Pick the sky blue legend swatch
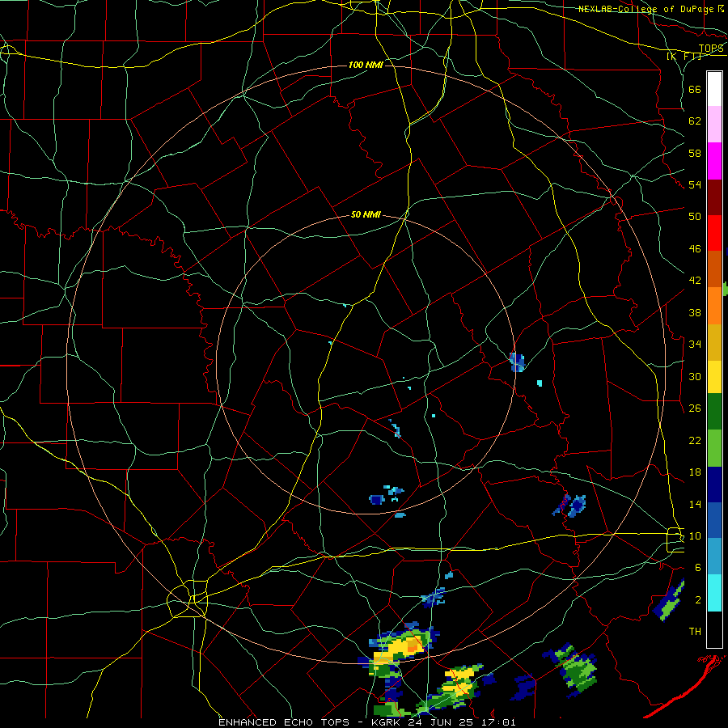Viewport: 728px width, 728px height. 714,557
